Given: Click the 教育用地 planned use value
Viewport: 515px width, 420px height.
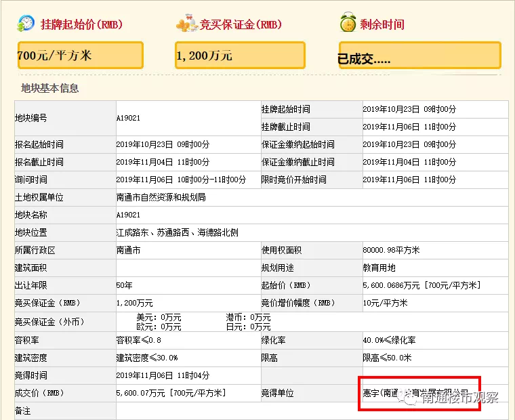Looking at the screenshot, I should (379, 268).
